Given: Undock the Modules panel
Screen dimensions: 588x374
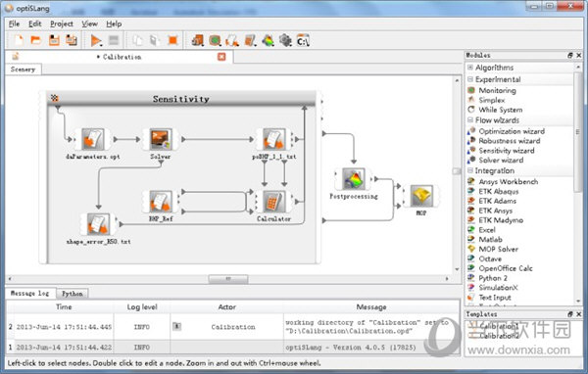Looking at the screenshot, I should click(570, 55).
